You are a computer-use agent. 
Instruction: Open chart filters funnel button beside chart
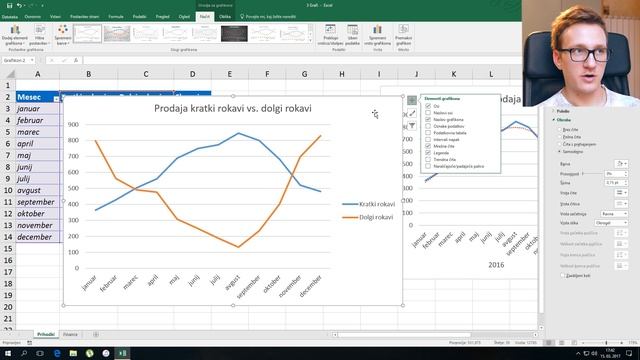tap(412, 126)
